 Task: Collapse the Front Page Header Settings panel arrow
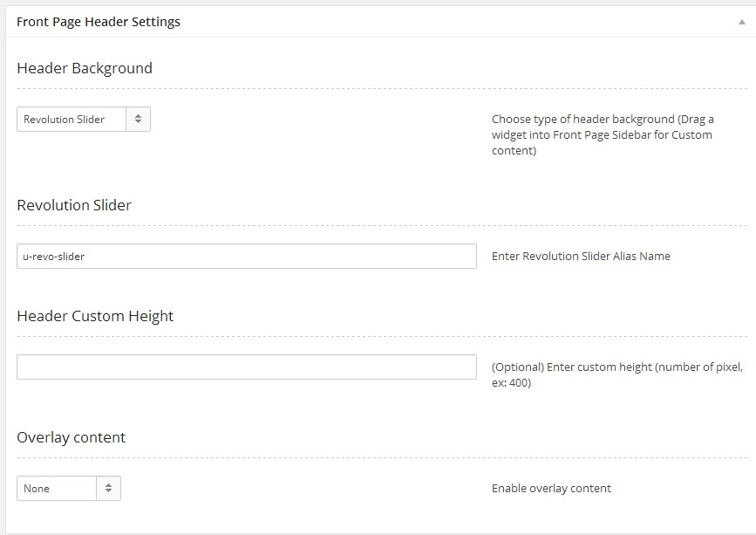(x=741, y=23)
